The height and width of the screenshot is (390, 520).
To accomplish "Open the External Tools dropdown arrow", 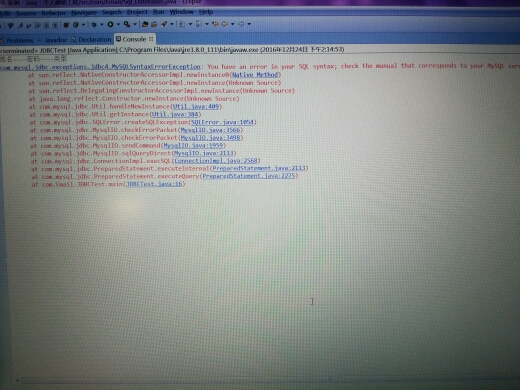I will (x=135, y=24).
